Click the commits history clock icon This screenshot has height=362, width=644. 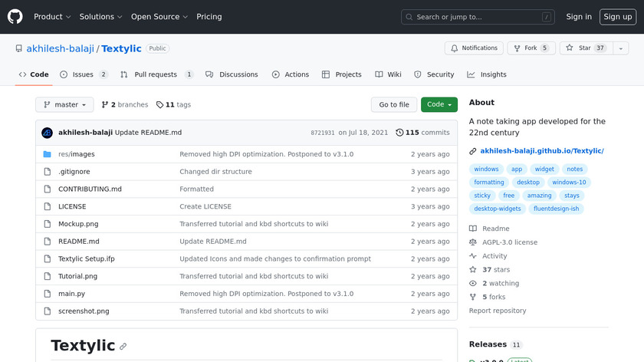coord(399,133)
